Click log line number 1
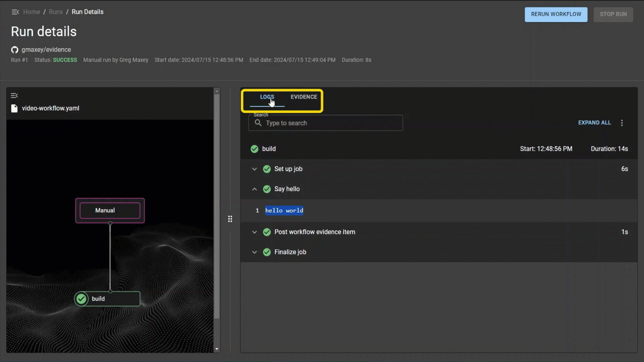The width and height of the screenshot is (644, 362). (257, 210)
